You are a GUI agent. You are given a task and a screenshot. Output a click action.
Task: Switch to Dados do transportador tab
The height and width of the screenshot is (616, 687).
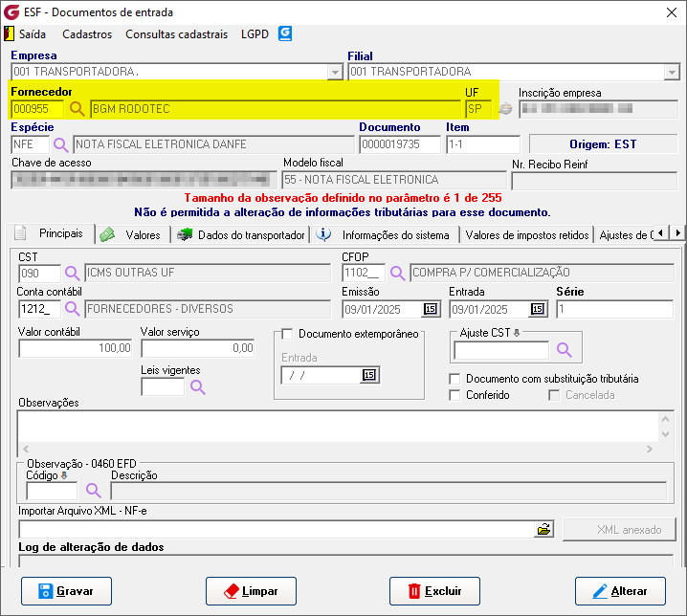(240, 235)
